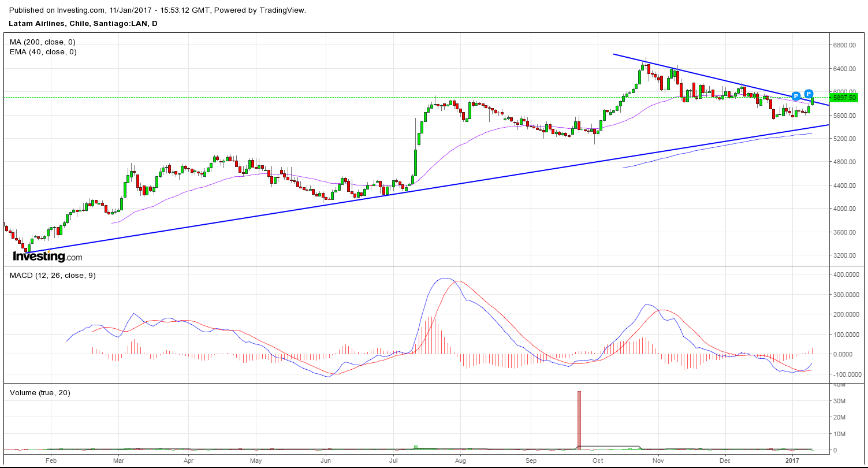Click the 6800.00 price axis label
This screenshot has height=468, width=868.
[844, 45]
